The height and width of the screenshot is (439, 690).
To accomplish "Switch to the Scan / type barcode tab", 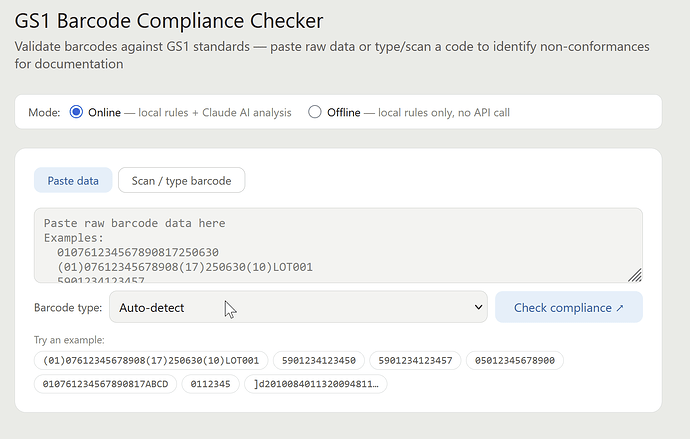I will pos(181,180).
